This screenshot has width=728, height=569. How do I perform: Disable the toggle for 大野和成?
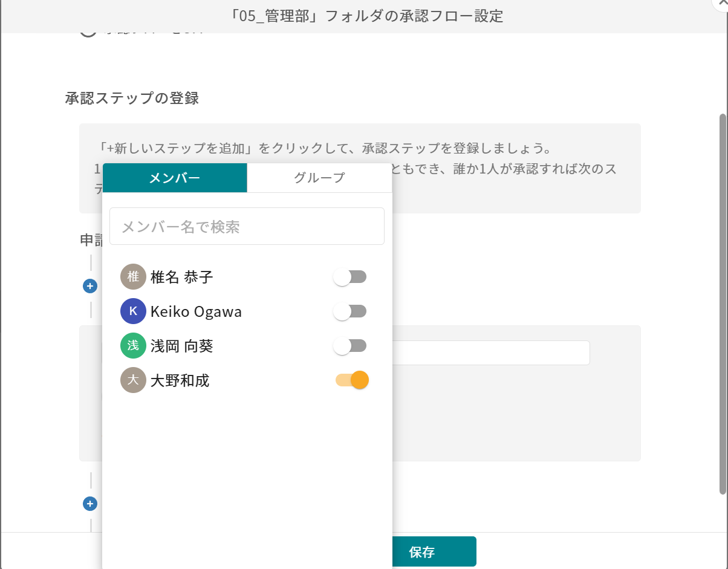click(352, 380)
